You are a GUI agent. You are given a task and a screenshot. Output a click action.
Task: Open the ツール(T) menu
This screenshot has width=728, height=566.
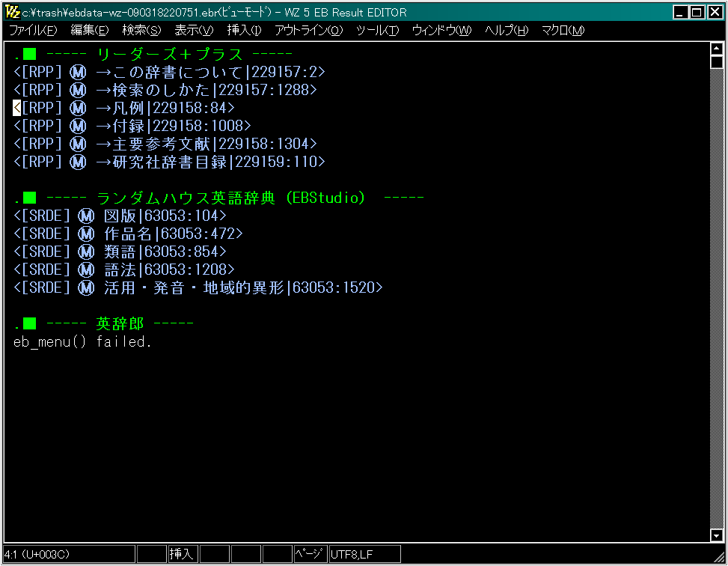coord(377,30)
